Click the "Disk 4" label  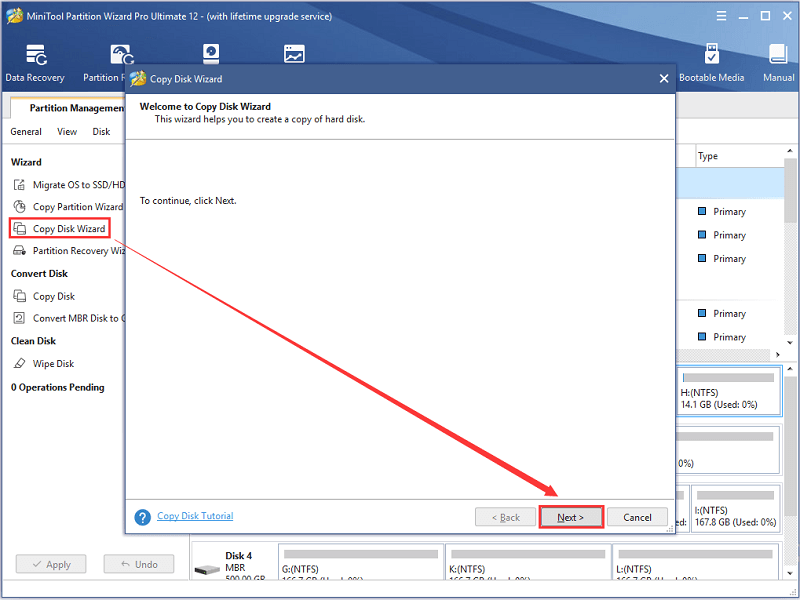pos(238,556)
